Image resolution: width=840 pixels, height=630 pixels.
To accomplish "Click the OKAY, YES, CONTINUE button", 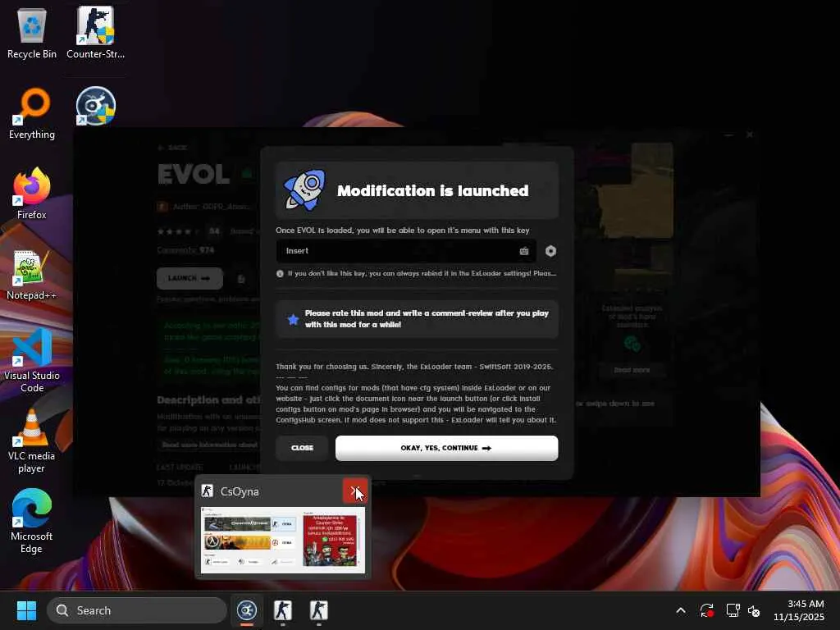I will (x=446, y=448).
